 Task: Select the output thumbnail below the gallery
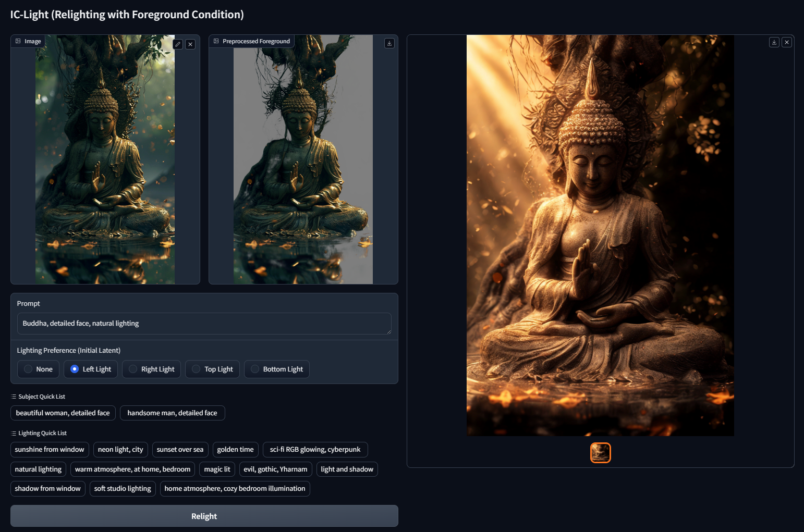click(x=600, y=453)
